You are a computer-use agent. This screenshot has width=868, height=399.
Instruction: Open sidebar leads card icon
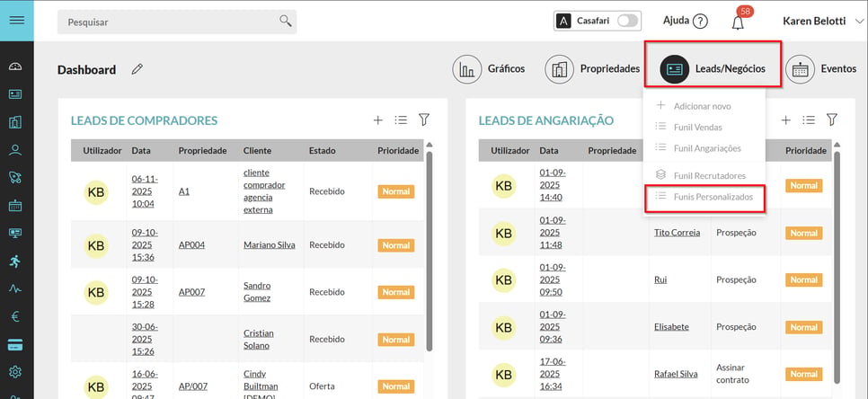[15, 94]
